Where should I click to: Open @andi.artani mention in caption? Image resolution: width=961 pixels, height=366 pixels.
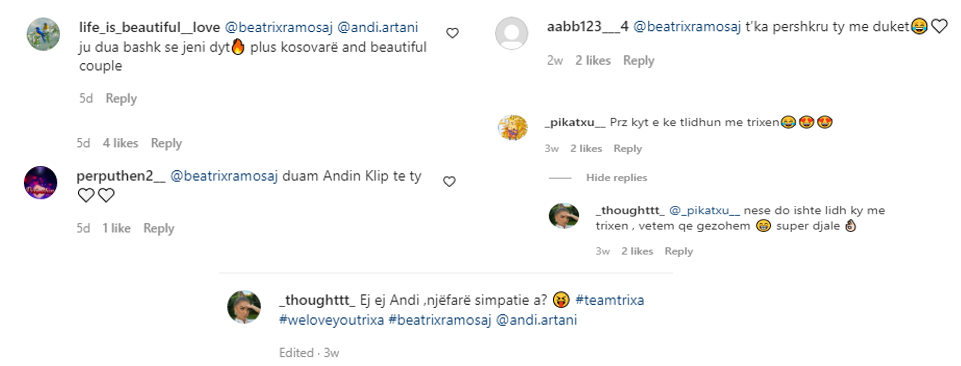(536, 320)
